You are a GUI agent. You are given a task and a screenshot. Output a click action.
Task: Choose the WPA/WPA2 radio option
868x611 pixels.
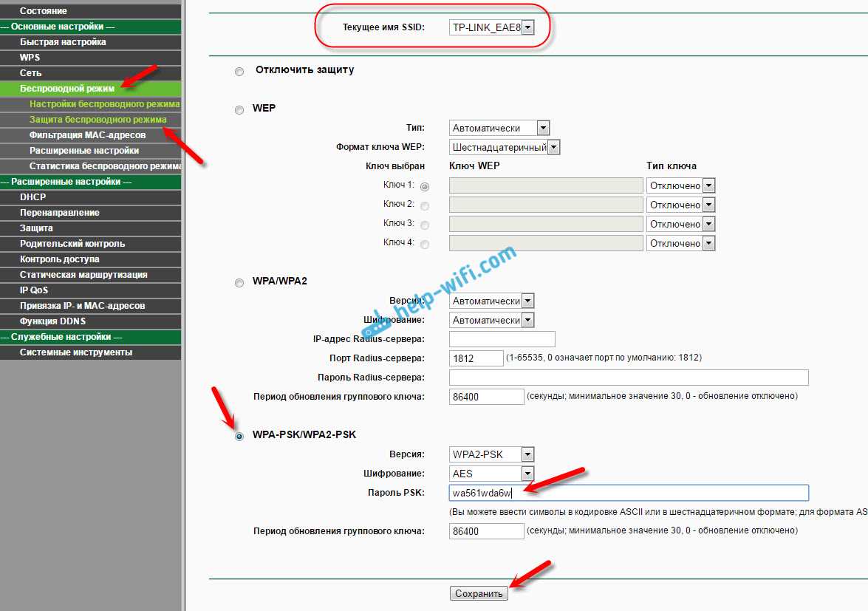(x=239, y=283)
